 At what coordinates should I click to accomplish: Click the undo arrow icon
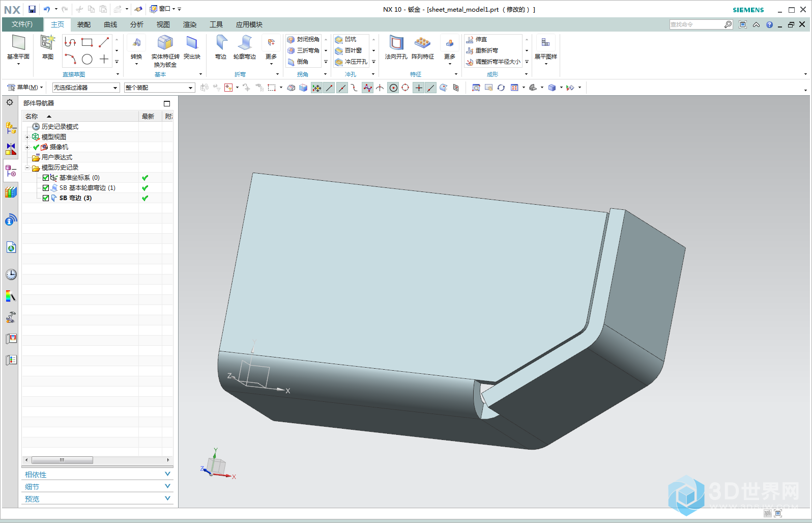(46, 9)
